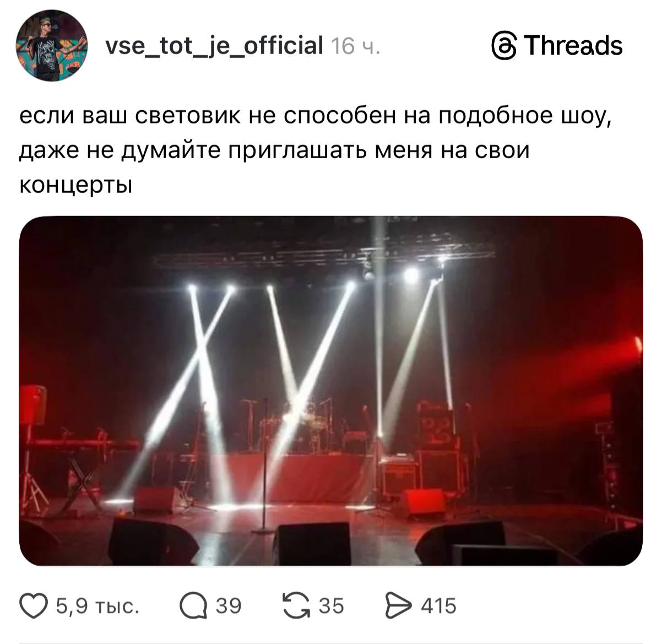This screenshot has height=644, width=662.
Task: Click the post's first line starting 'если ваш световик'
Action: [x=316, y=117]
